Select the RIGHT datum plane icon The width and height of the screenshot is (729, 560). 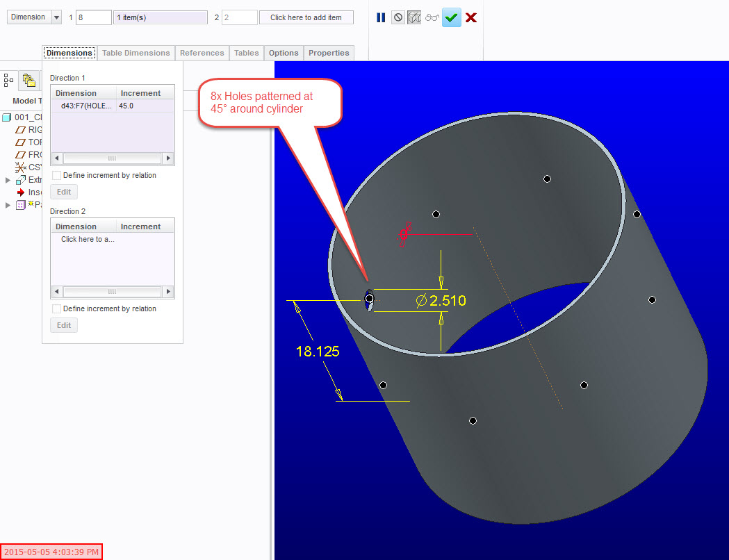(20, 130)
